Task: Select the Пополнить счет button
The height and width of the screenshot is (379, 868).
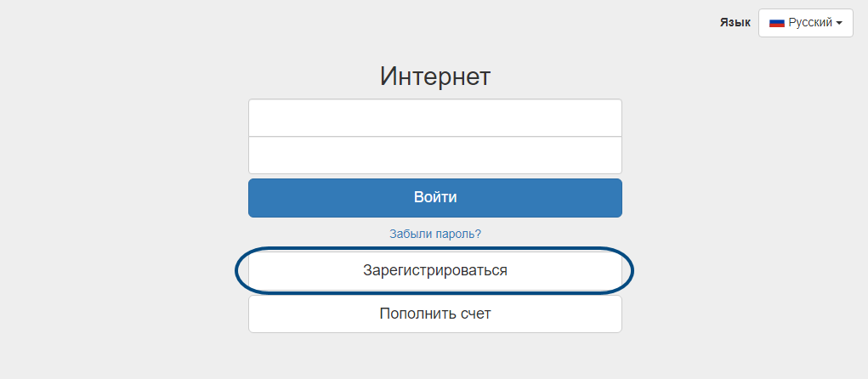Action: click(434, 314)
